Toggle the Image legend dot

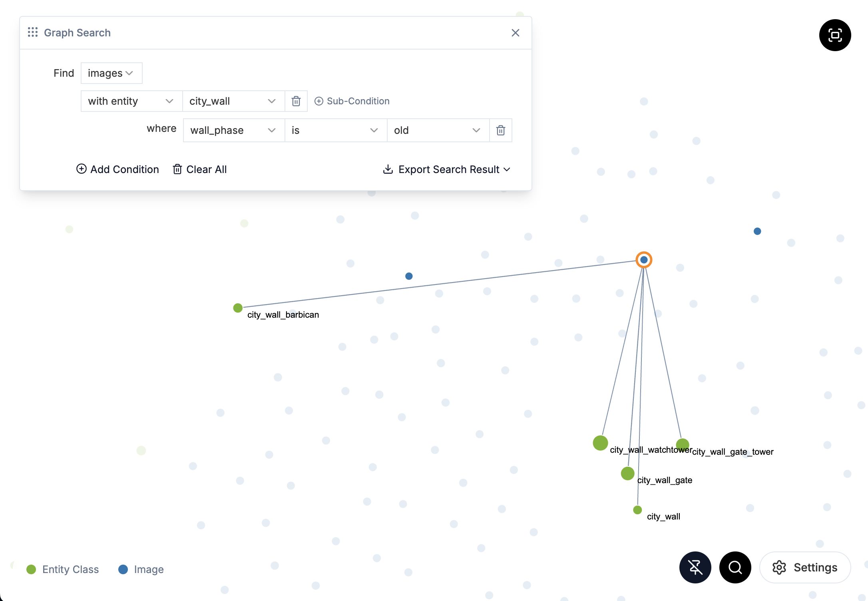pyautogui.click(x=123, y=569)
